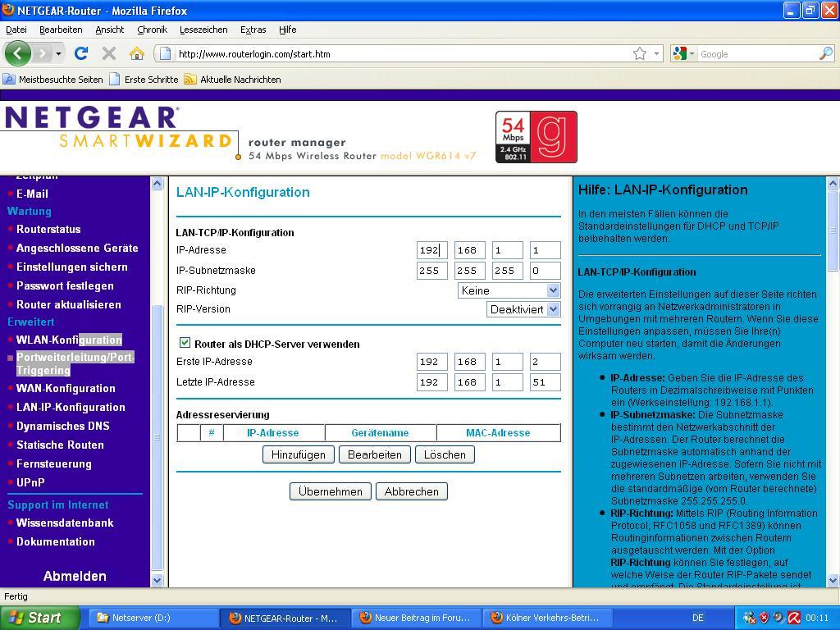Open Angeschlossene Geräte in sidebar
The image size is (840, 630).
pos(77,248)
